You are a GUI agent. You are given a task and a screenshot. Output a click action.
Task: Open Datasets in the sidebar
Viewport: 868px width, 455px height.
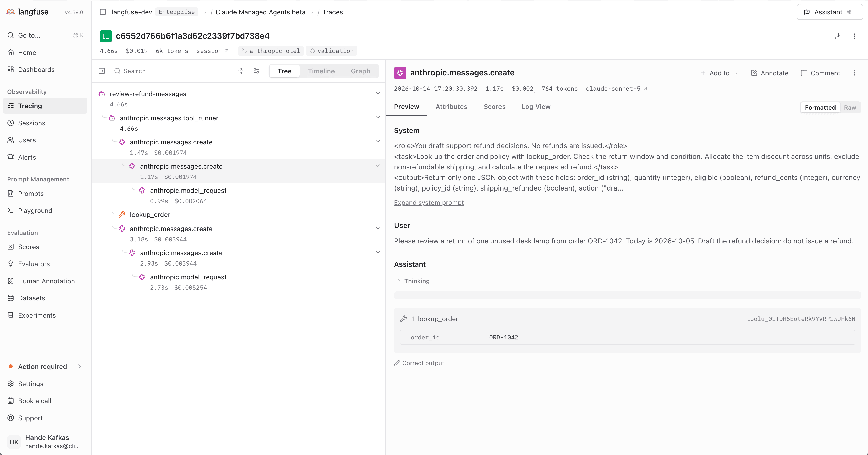45,298
